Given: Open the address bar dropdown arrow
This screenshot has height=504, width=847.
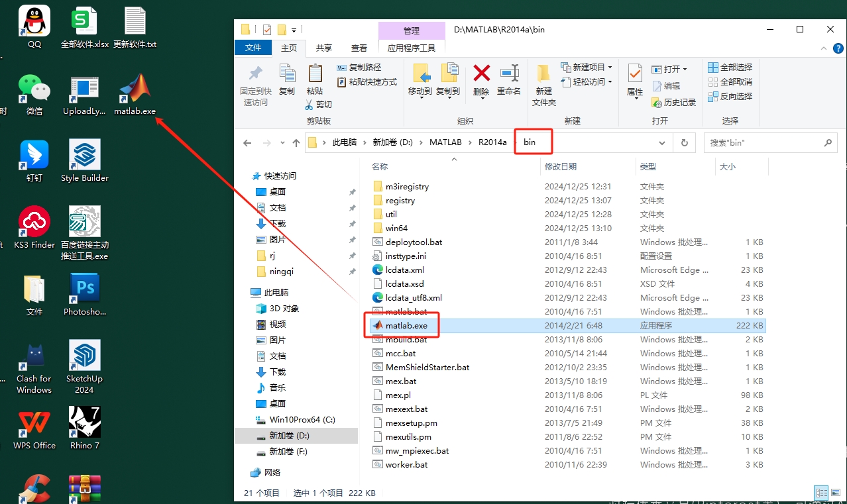Looking at the screenshot, I should pos(661,142).
